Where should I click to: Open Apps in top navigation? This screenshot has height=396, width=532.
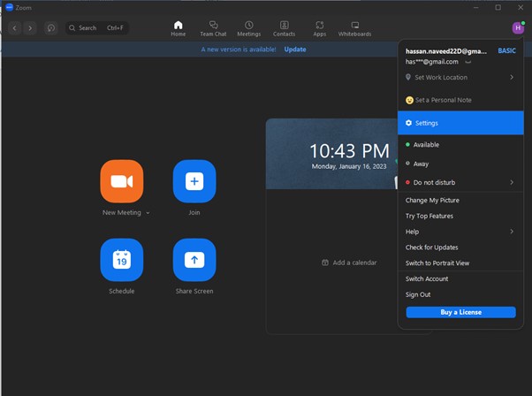319,28
